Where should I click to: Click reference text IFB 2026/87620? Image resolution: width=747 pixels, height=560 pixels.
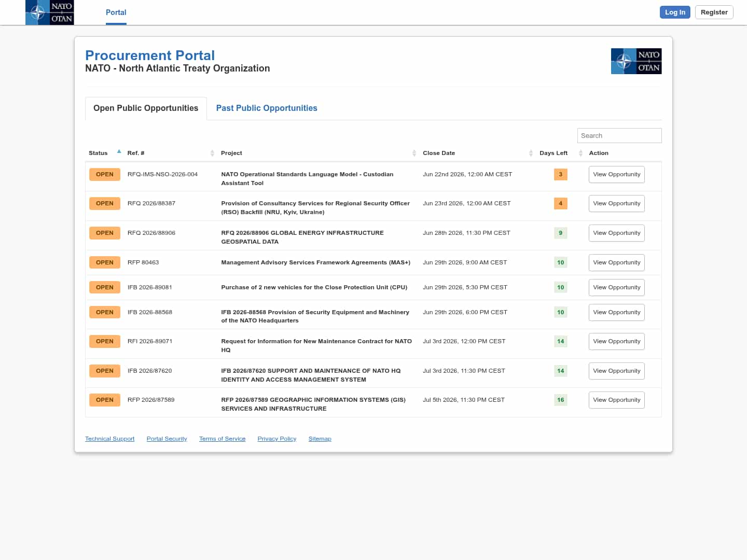tap(150, 371)
